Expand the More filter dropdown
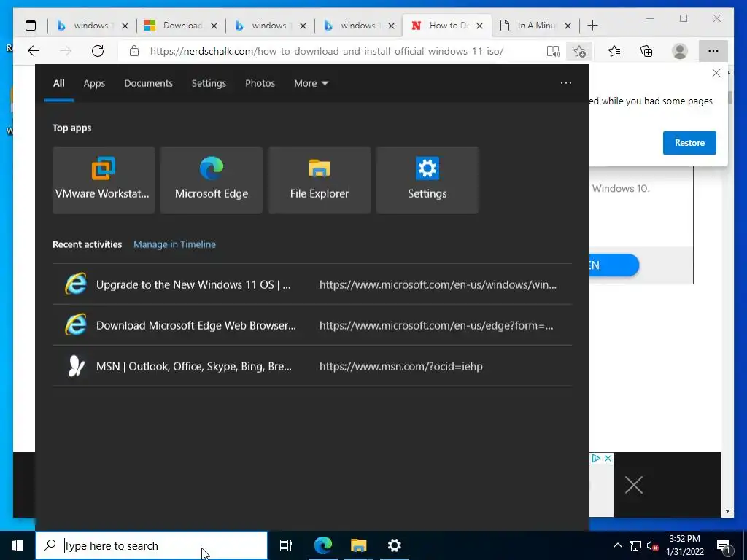Screen dimensions: 747x560 (311, 83)
